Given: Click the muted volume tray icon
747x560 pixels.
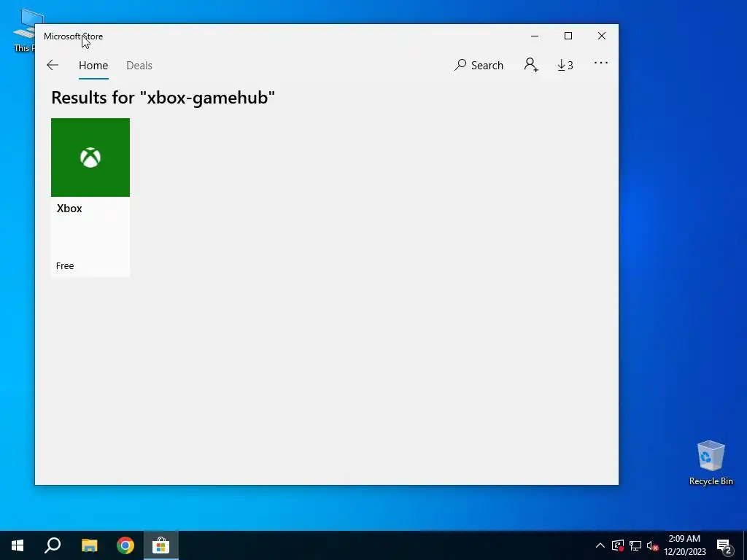Looking at the screenshot, I should (x=652, y=545).
